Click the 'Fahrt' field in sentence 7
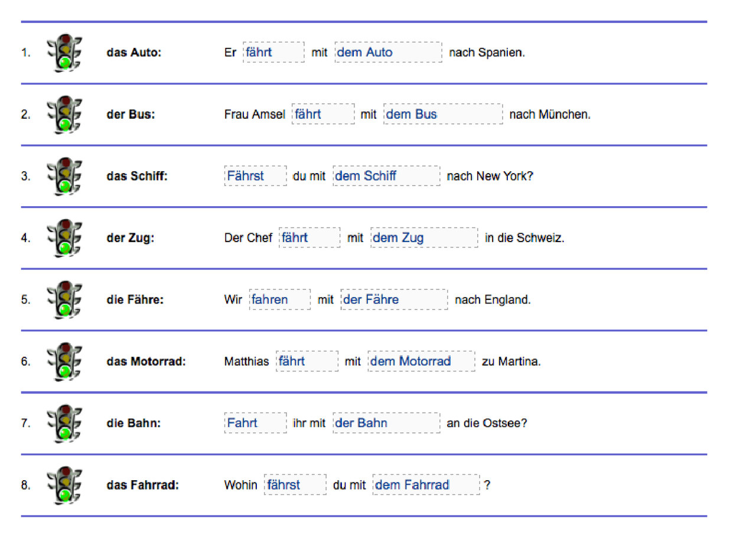The width and height of the screenshot is (756, 541). [256, 422]
